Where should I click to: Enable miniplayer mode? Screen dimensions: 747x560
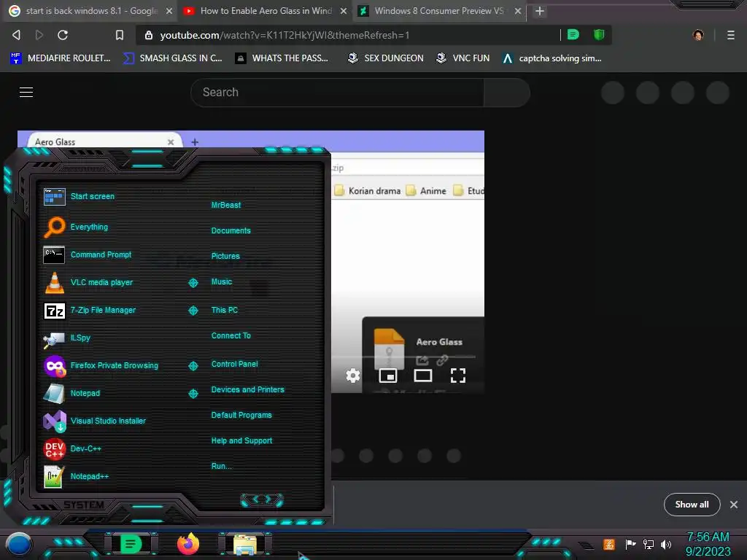(388, 376)
